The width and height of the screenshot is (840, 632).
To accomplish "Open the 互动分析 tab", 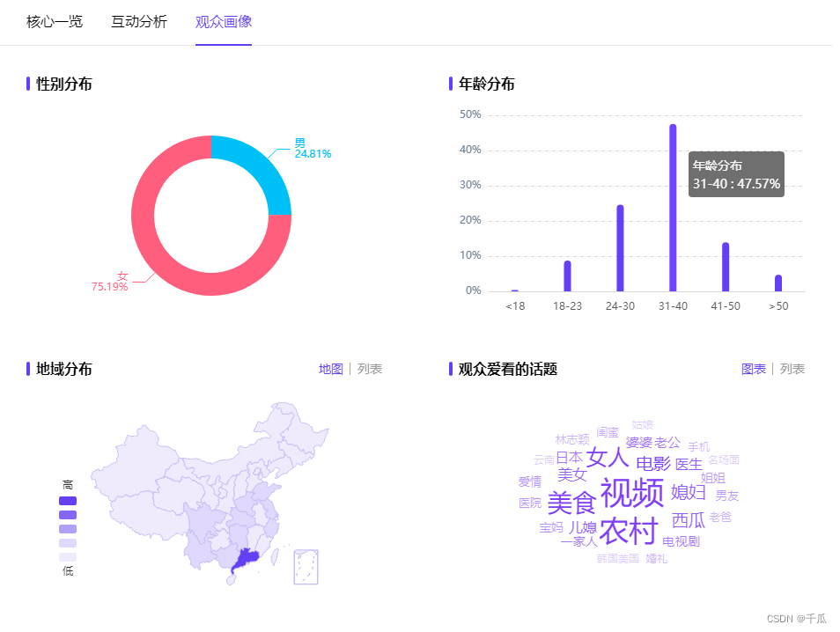I will [x=139, y=22].
